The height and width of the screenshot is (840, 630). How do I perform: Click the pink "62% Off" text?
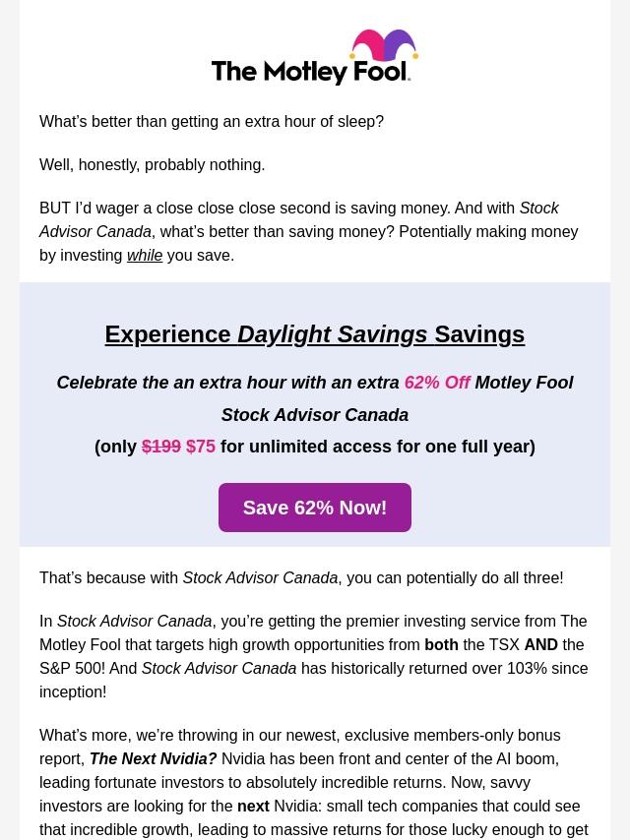436,383
